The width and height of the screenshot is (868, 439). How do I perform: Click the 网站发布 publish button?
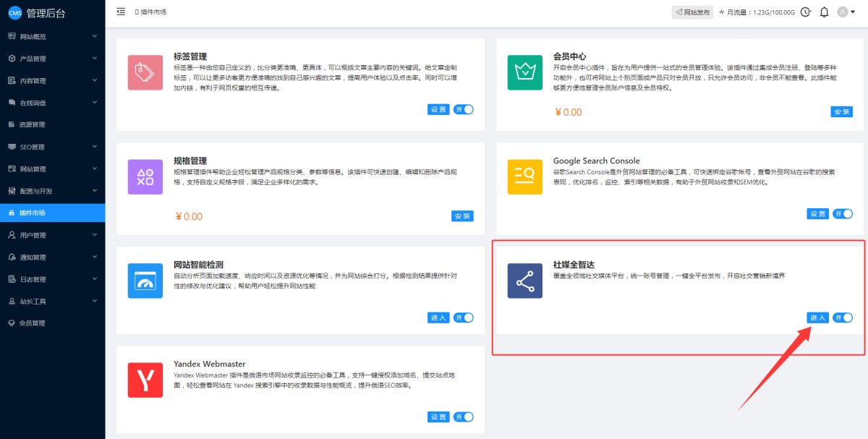coord(692,12)
